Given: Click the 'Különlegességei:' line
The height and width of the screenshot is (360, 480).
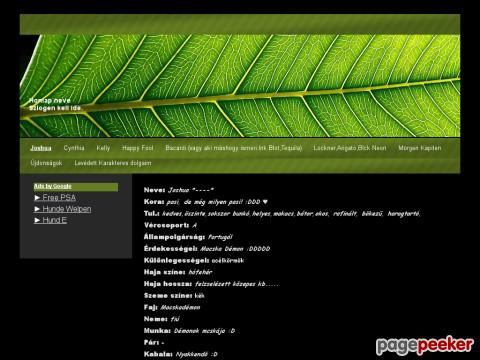Looking at the screenshot, I should click(194, 260).
